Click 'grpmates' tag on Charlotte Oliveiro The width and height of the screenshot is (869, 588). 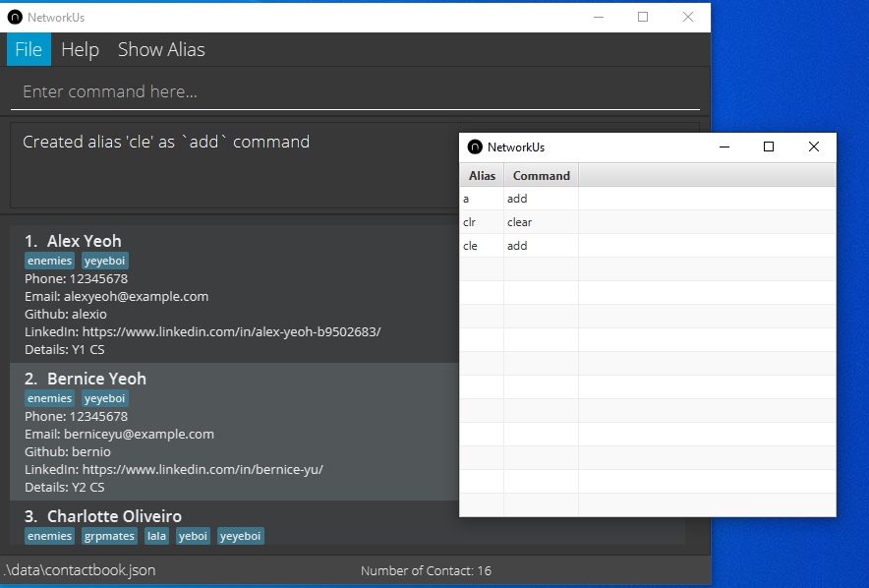coord(109,536)
